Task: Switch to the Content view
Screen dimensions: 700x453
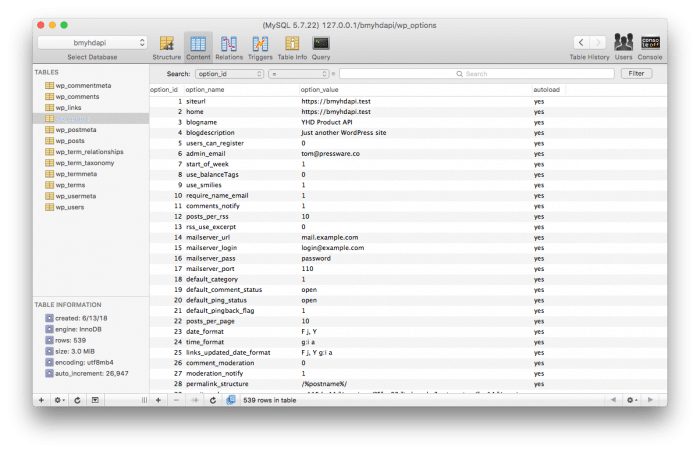Action: pos(198,47)
